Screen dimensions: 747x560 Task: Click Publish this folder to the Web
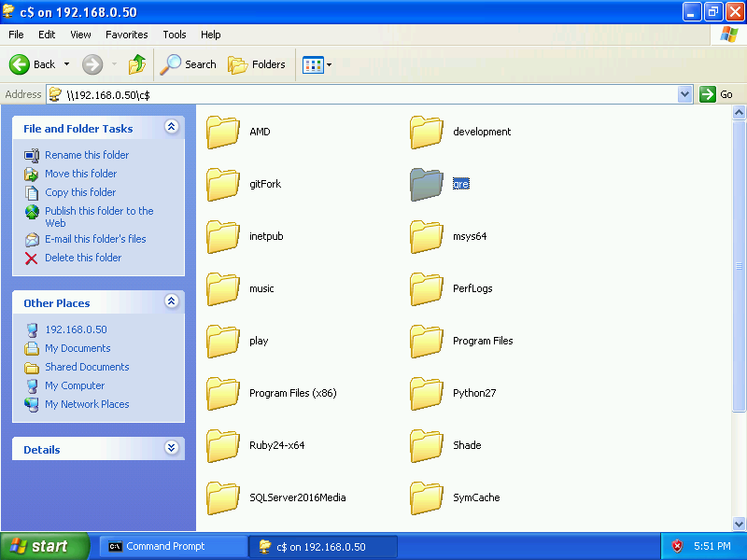point(99,217)
